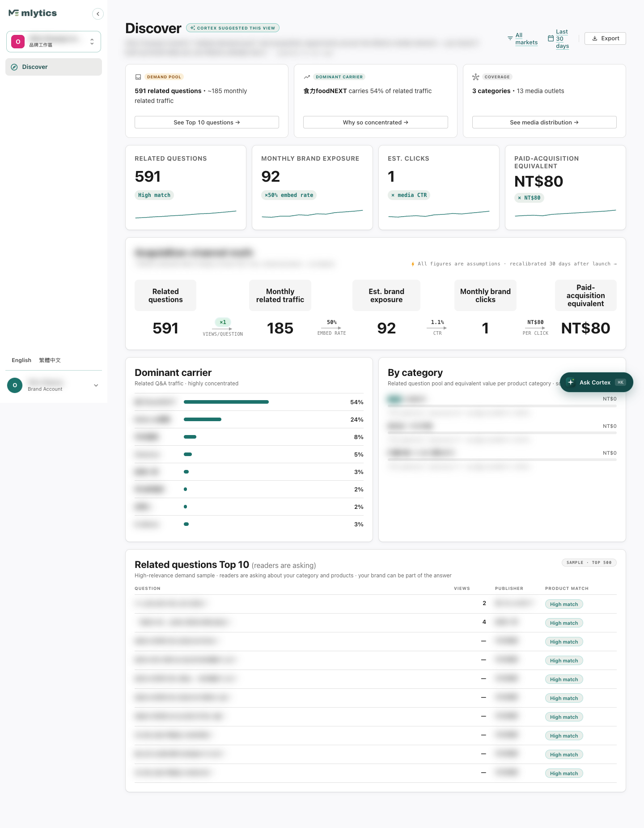Click the 8% carrier bar
The width and height of the screenshot is (644, 828).
pyautogui.click(x=190, y=437)
